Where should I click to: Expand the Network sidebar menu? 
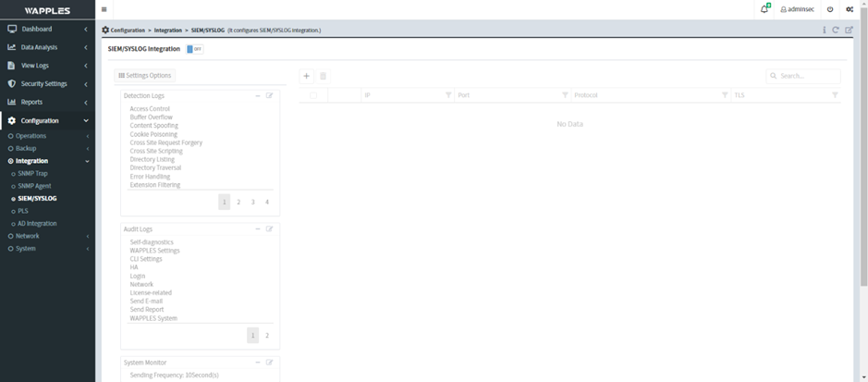point(28,236)
